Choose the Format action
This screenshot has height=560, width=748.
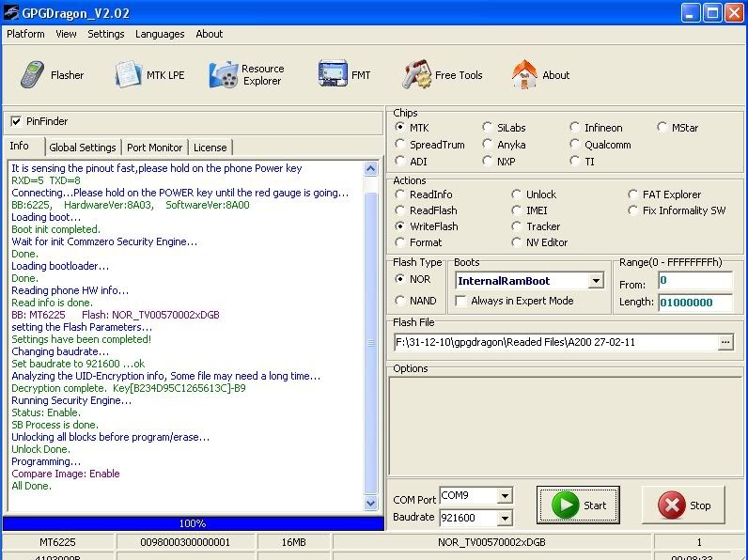(x=399, y=242)
